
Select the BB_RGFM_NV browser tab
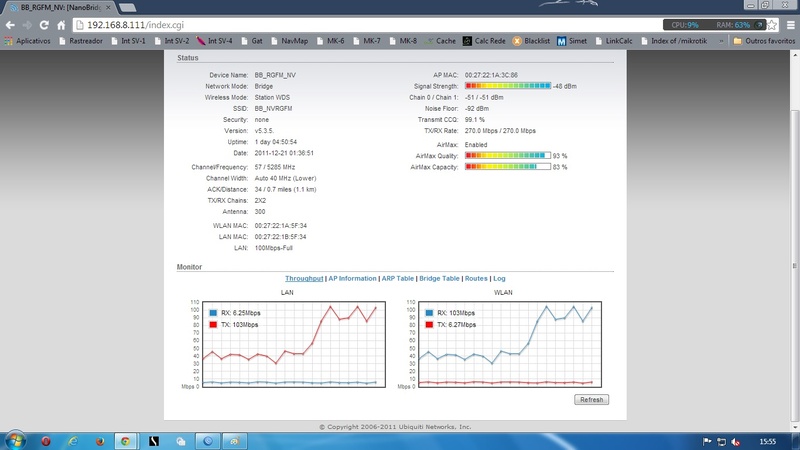[x=59, y=8]
